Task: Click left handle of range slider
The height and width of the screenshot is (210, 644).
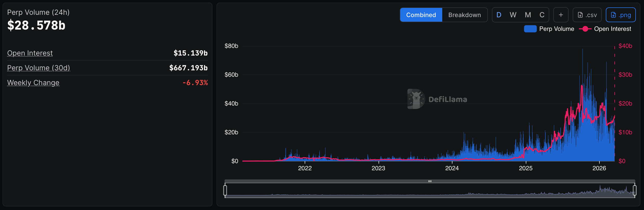Action: 225,190
